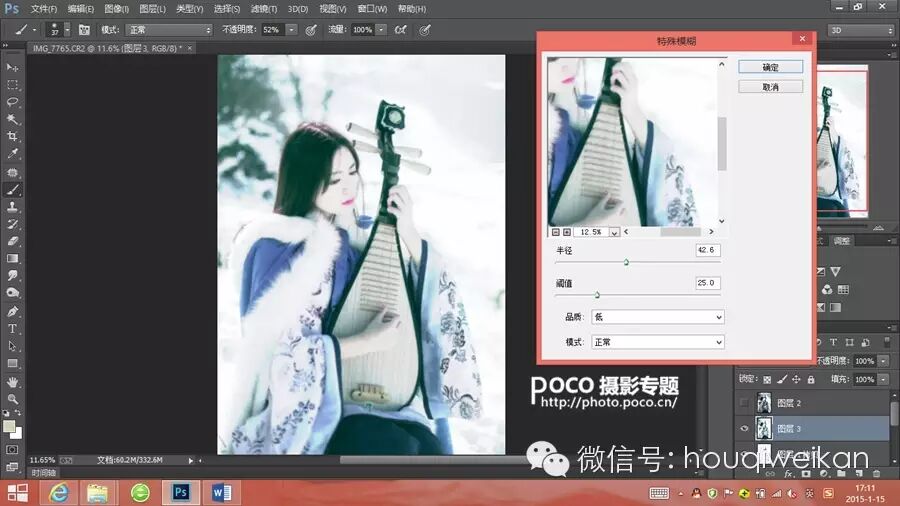This screenshot has height=506, width=900.
Task: Open the dialog 模式 dropdown
Action: (x=657, y=342)
